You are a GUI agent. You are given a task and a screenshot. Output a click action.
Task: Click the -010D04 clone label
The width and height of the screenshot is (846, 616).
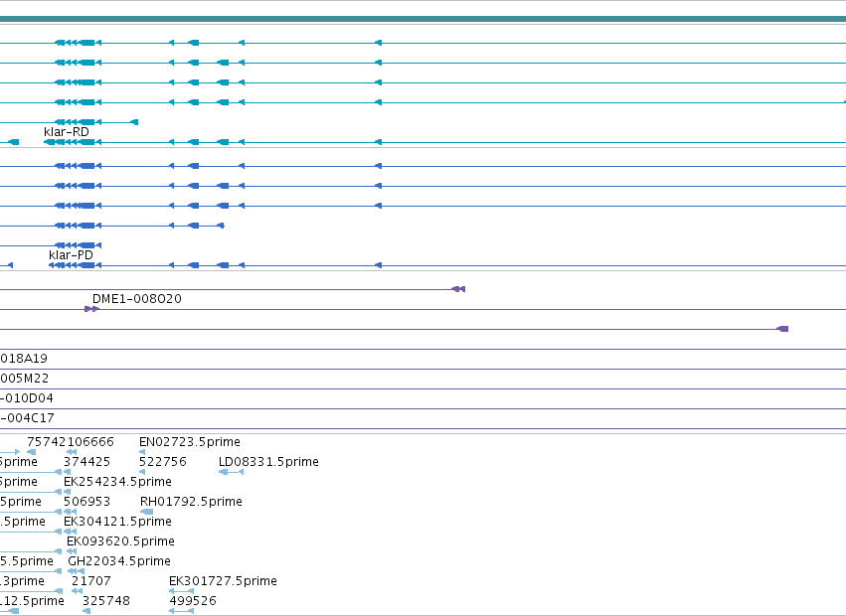27,398
